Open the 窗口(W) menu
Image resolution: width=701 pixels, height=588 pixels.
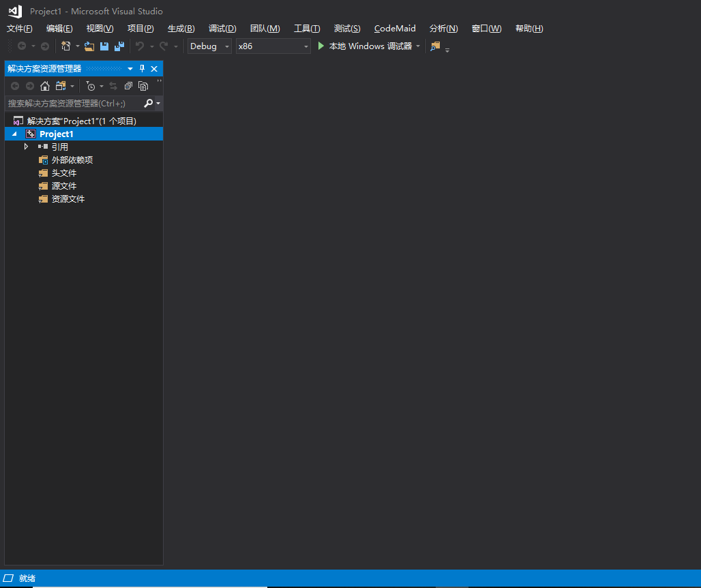pos(486,29)
